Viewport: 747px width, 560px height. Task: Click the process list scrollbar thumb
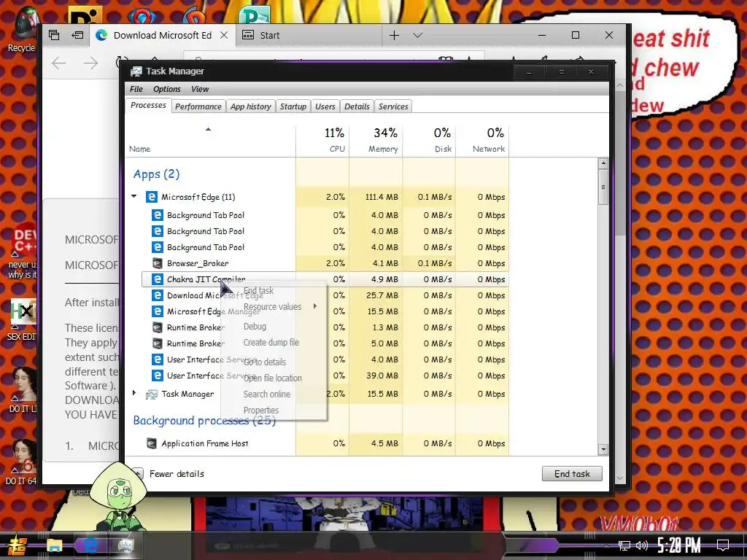coord(603,187)
